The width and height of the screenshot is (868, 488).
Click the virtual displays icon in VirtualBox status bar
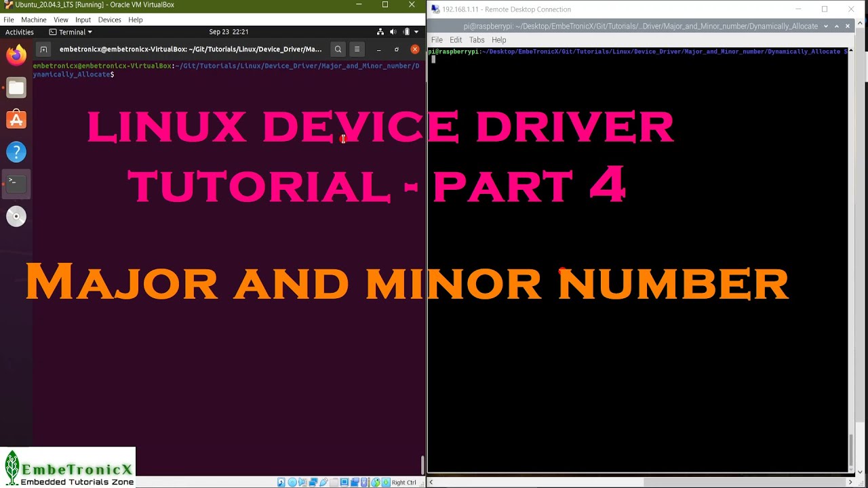click(x=344, y=482)
